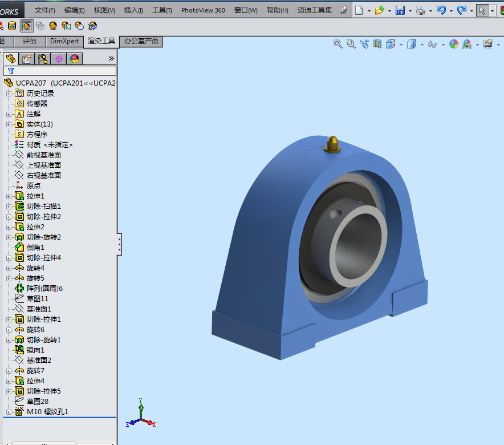
Task: Open the 编辑(E) menu
Action: tap(74, 10)
